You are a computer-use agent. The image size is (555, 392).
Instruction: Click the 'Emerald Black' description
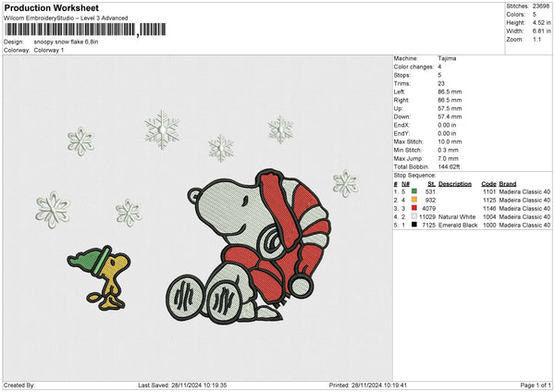(x=458, y=225)
